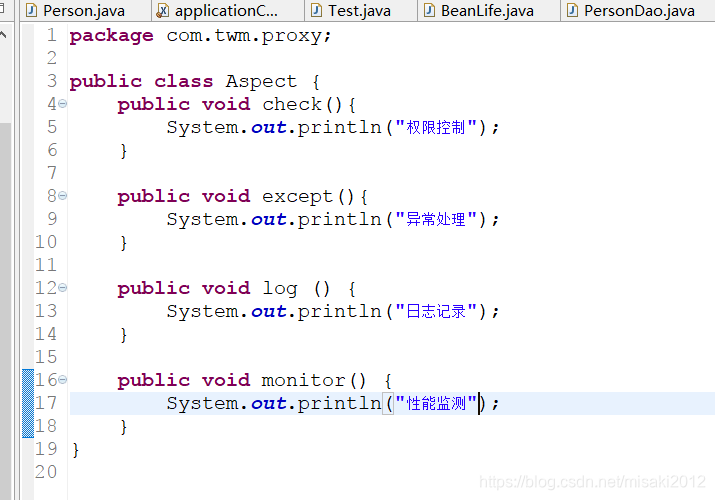This screenshot has height=500, width=715.
Task: Collapse the except() method fold marker
Action: coord(62,196)
